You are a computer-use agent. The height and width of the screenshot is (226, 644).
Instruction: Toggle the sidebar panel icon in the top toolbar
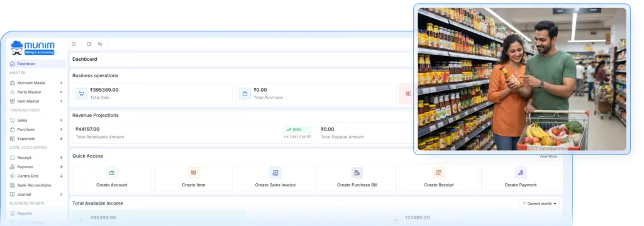[74, 44]
